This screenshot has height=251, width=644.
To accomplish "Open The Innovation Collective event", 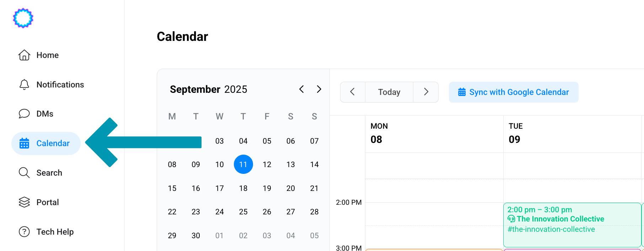I will click(560, 219).
